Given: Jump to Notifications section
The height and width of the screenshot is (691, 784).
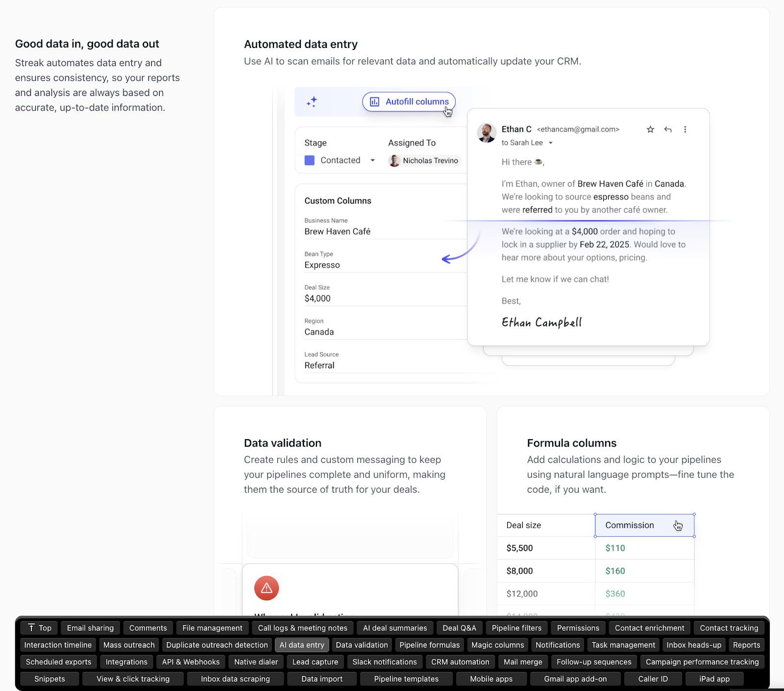Looking at the screenshot, I should [558, 645].
